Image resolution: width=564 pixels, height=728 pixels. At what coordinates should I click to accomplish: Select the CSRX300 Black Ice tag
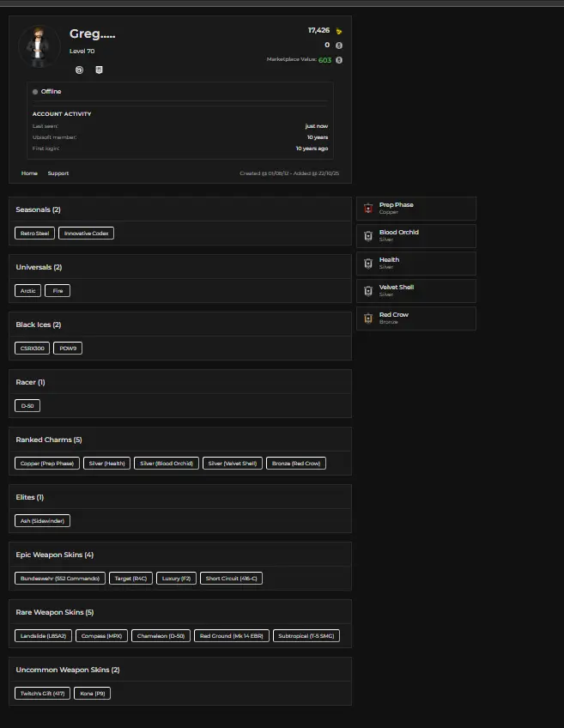(32, 349)
